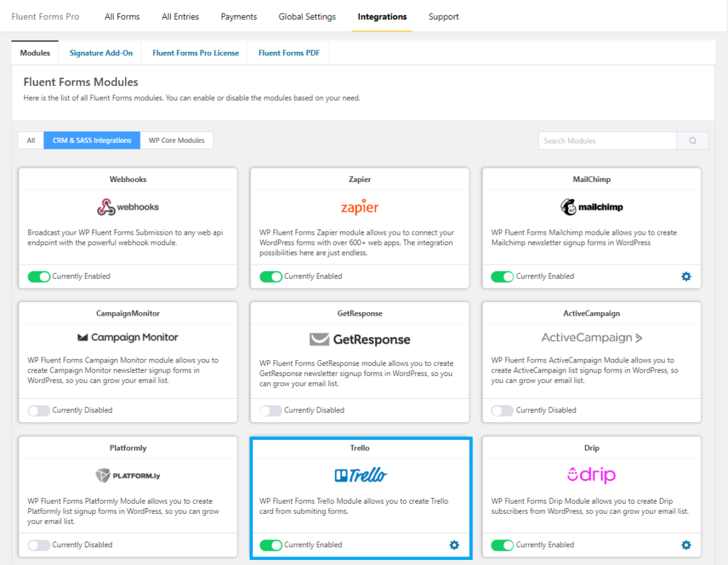Open the Signature Add-On tab
Image resolution: width=728 pixels, height=565 pixels.
(x=100, y=52)
